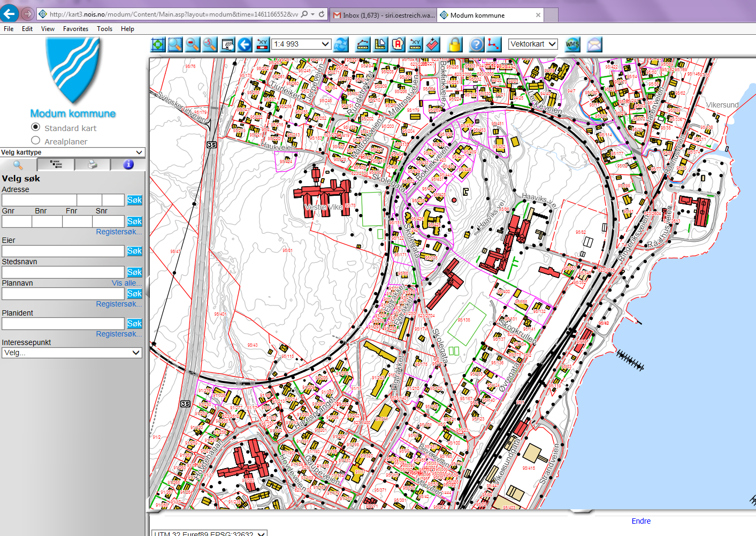This screenshot has width=756, height=536.
Task: Open the Tools menu
Action: point(104,29)
